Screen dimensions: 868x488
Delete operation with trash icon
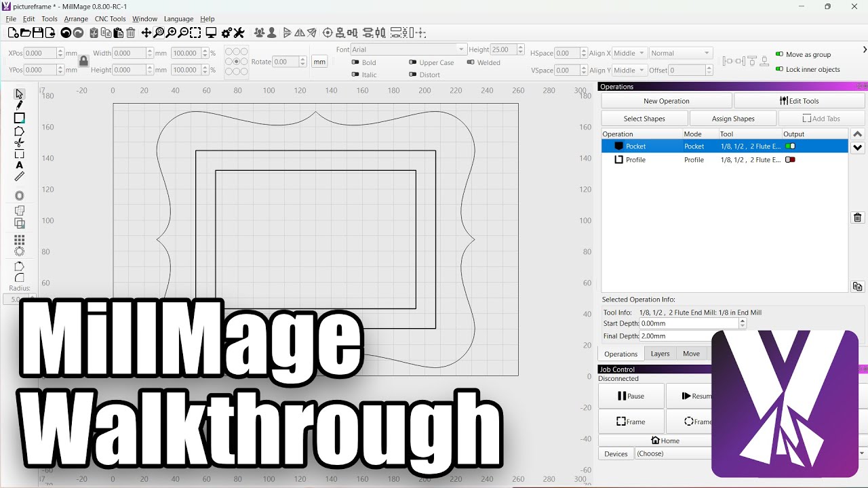858,218
